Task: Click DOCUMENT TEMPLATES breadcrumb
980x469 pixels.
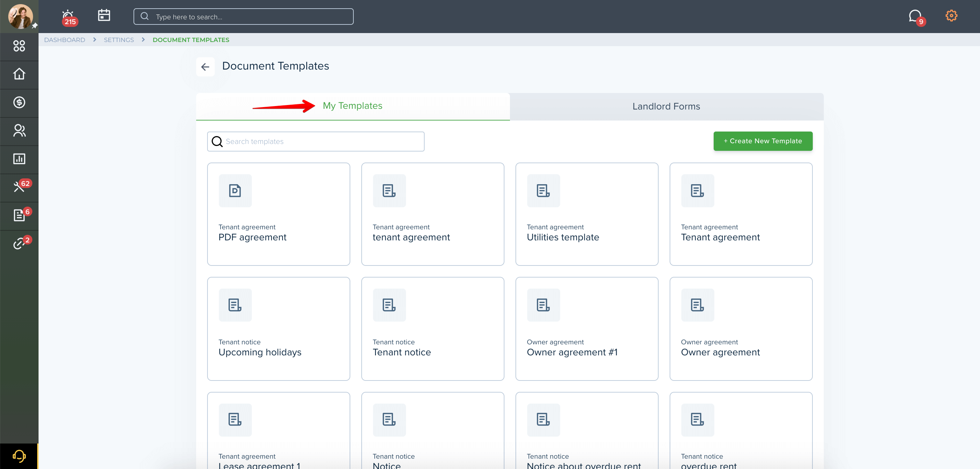Action: coord(191,40)
